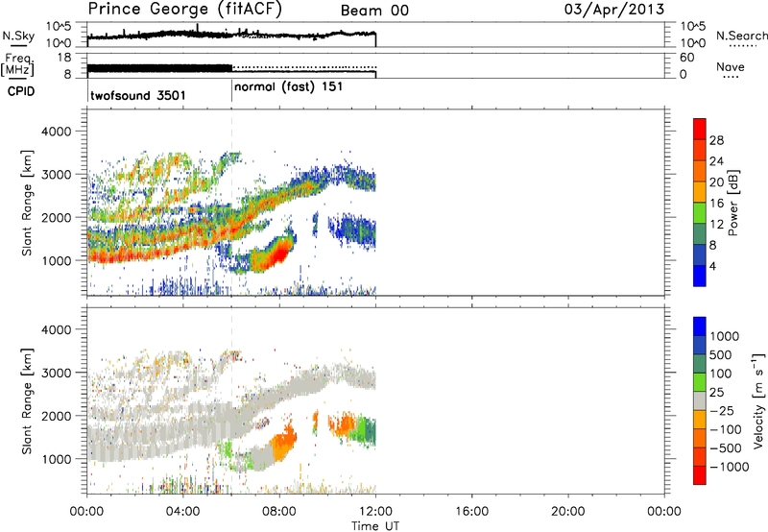Viewport: 768px width, 532px height.
Task: Click the green velocity patch near 12:00
Action: 367,430
